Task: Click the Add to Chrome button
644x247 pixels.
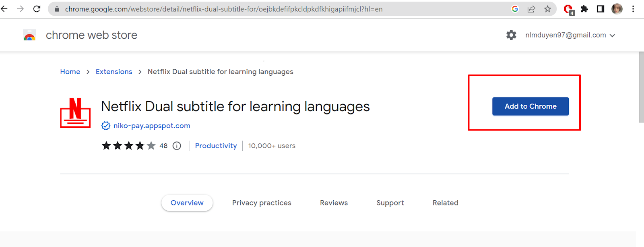Action: 530,106
